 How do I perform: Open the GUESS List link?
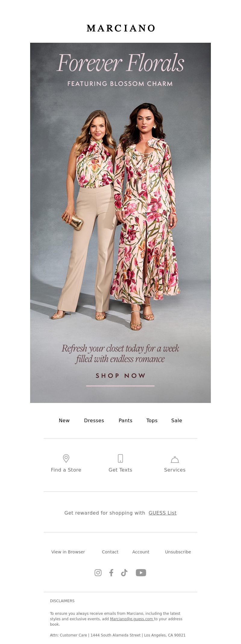[x=162, y=513]
